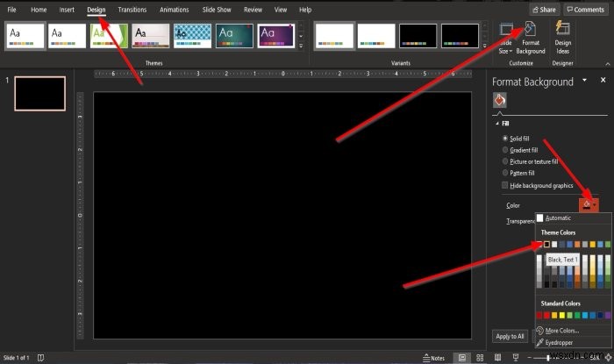614x364 pixels.
Task: Expand the Themes gallery More arrow
Action: click(x=301, y=46)
